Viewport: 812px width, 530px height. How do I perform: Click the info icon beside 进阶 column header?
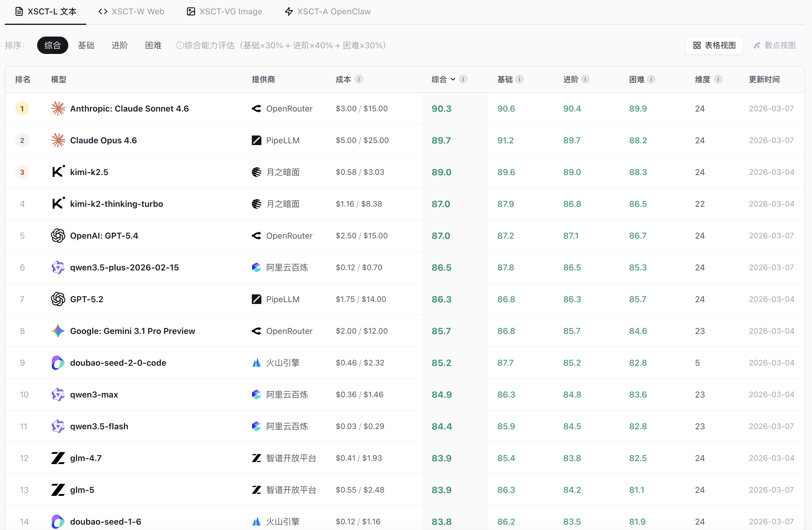pos(585,79)
